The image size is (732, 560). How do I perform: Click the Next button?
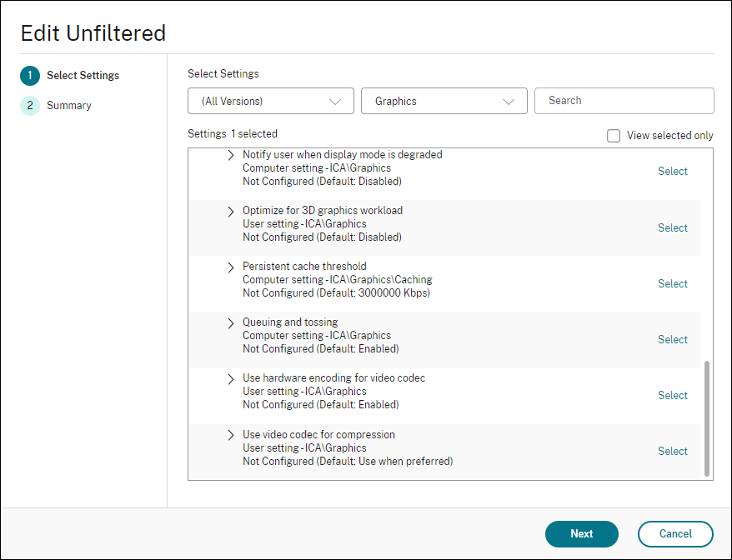tap(581, 534)
